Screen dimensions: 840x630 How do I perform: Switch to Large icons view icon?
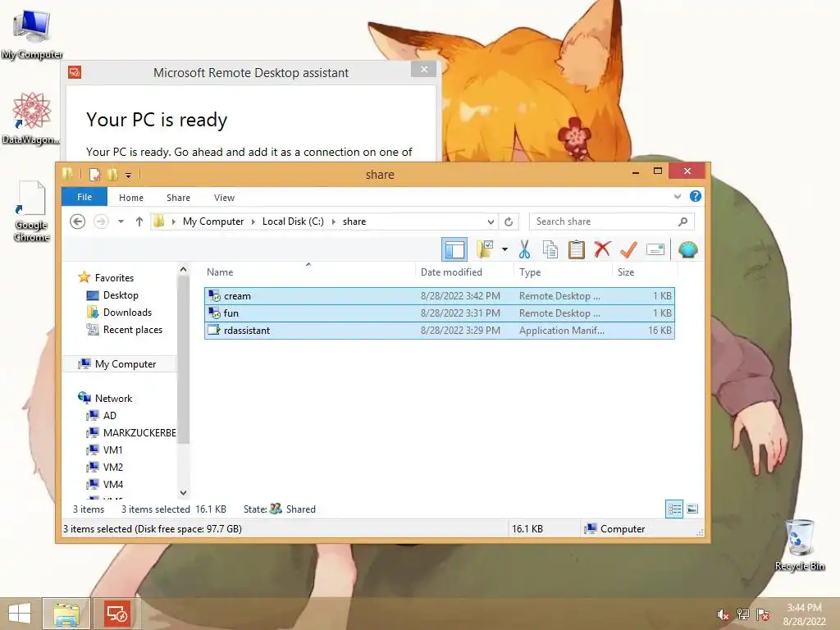[x=692, y=509]
